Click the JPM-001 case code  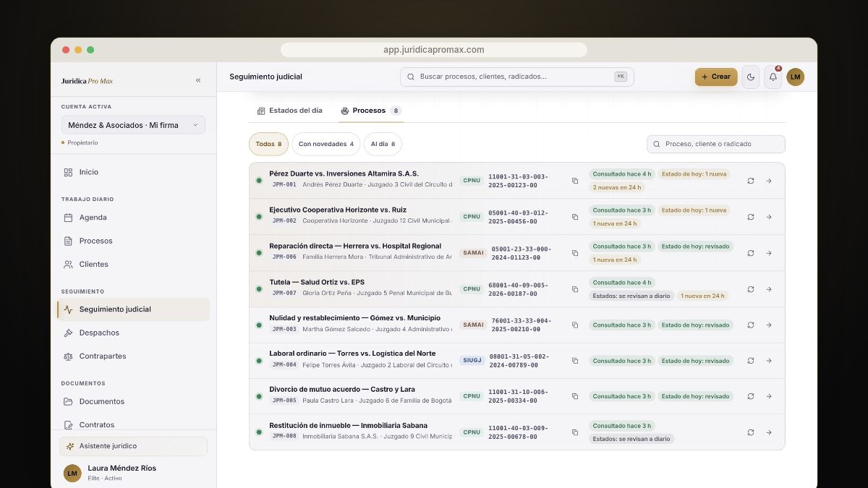point(284,184)
